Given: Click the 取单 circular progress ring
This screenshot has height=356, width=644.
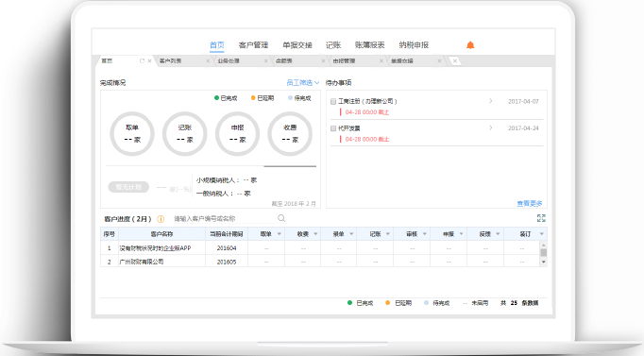Looking at the screenshot, I should coord(132,134).
